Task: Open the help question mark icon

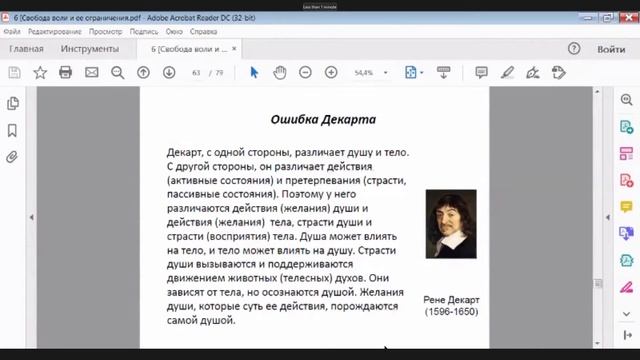Action: pos(574,49)
